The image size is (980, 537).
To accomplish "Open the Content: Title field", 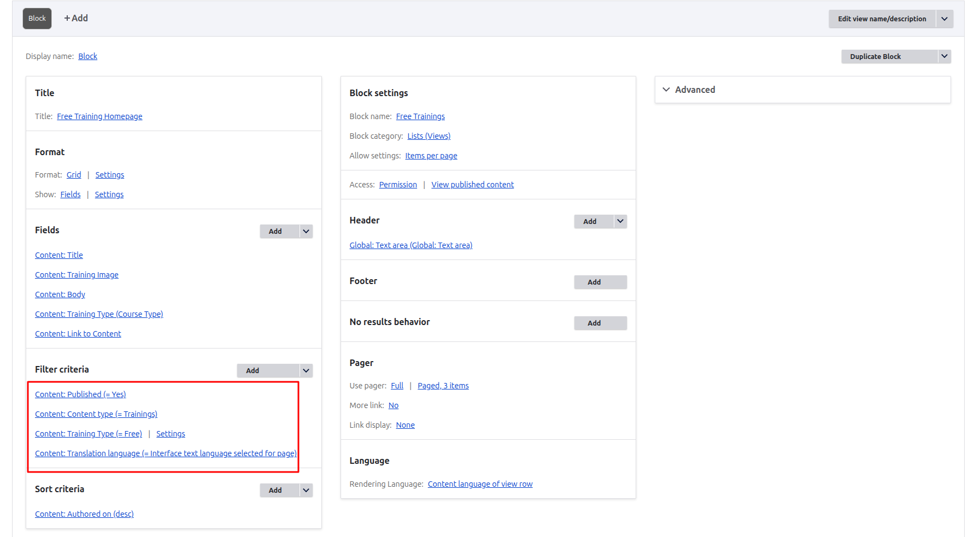I will (59, 255).
